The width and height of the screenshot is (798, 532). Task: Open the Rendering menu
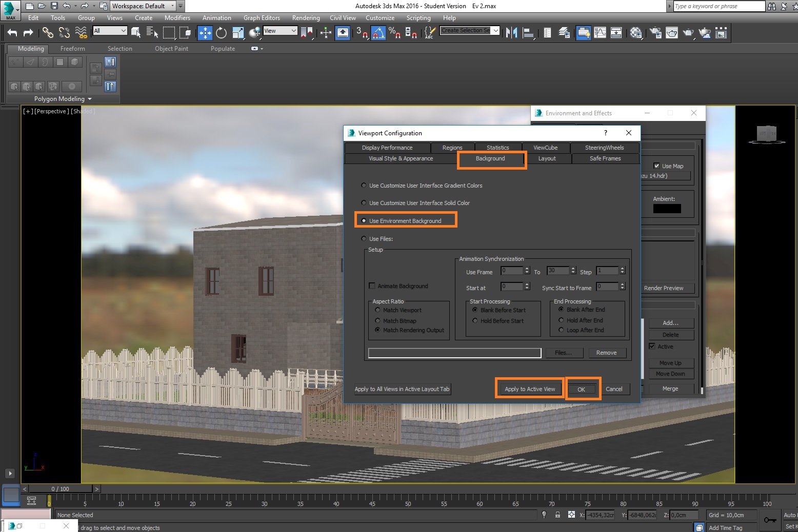(x=306, y=18)
